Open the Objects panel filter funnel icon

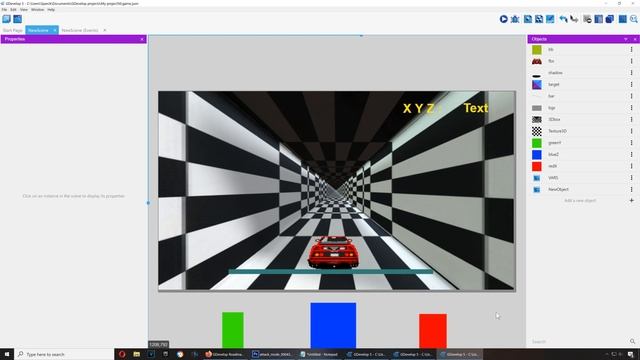[x=626, y=39]
